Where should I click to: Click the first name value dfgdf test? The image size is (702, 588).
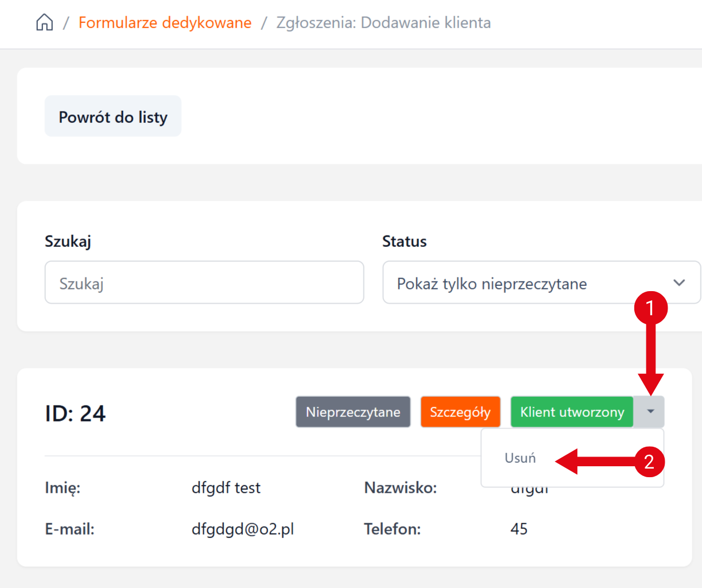226,488
